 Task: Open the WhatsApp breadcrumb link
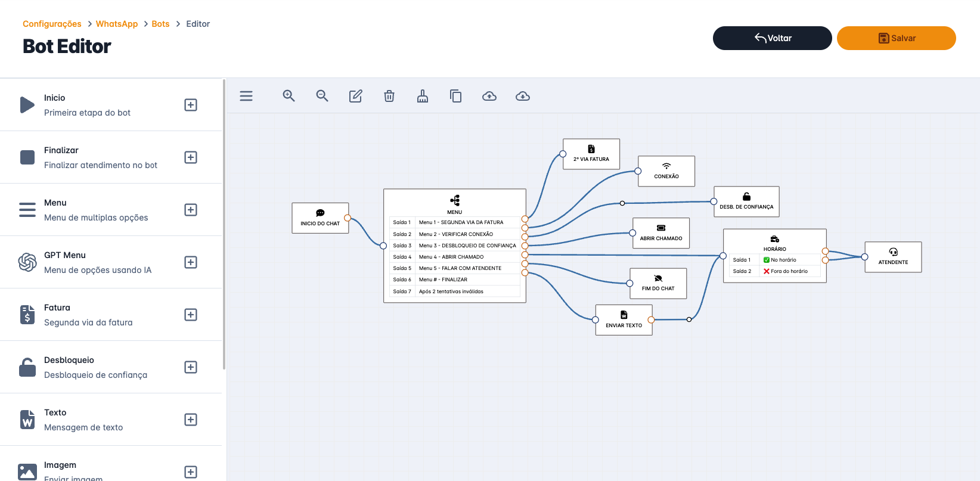pos(117,24)
